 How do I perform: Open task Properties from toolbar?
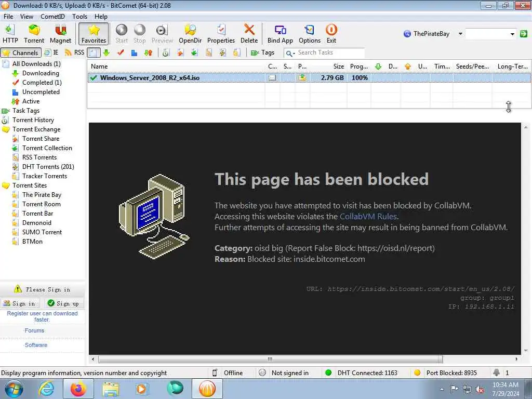221,34
